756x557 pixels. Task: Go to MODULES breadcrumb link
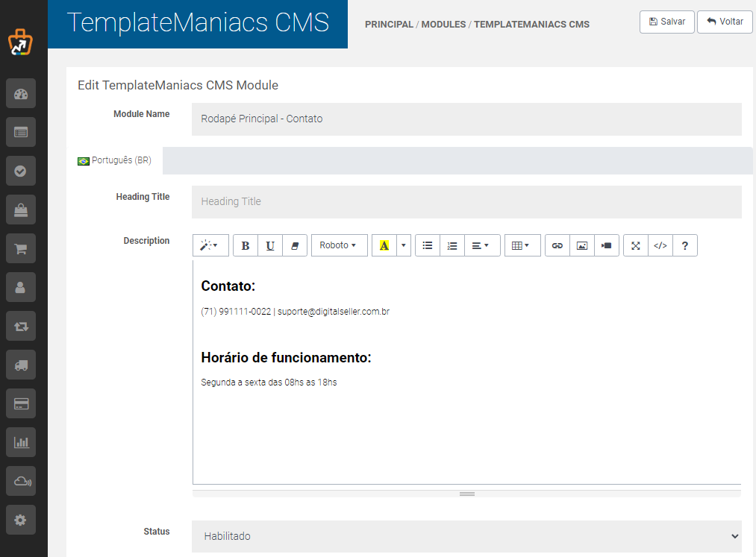(443, 24)
